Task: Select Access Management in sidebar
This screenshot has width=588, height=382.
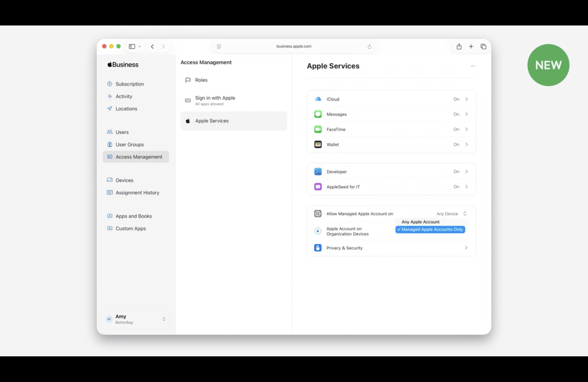Action: [136, 157]
